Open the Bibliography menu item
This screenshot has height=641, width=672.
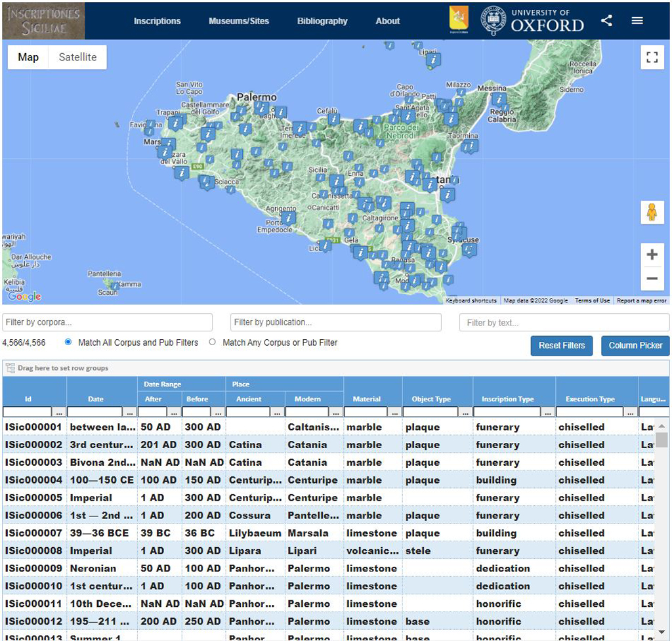[x=322, y=21]
